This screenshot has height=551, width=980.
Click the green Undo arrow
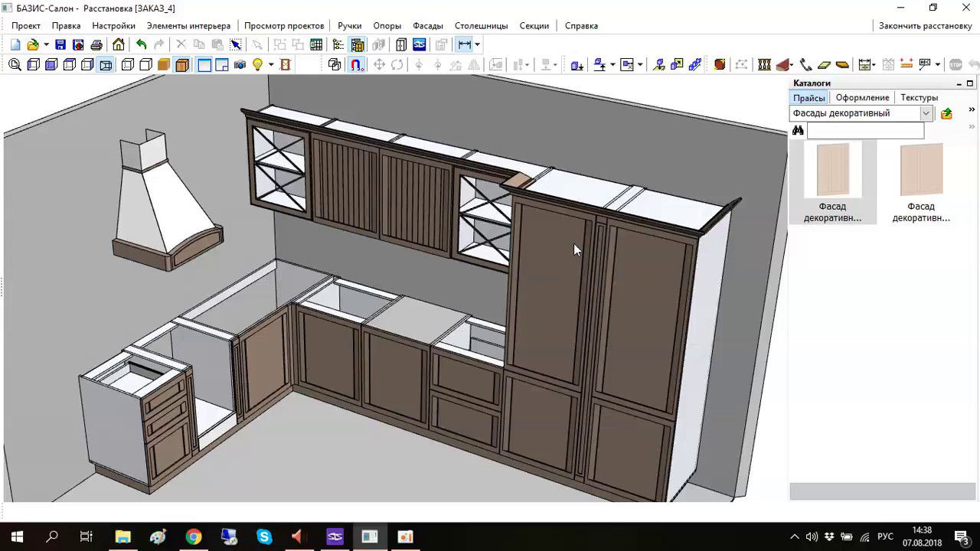point(141,45)
